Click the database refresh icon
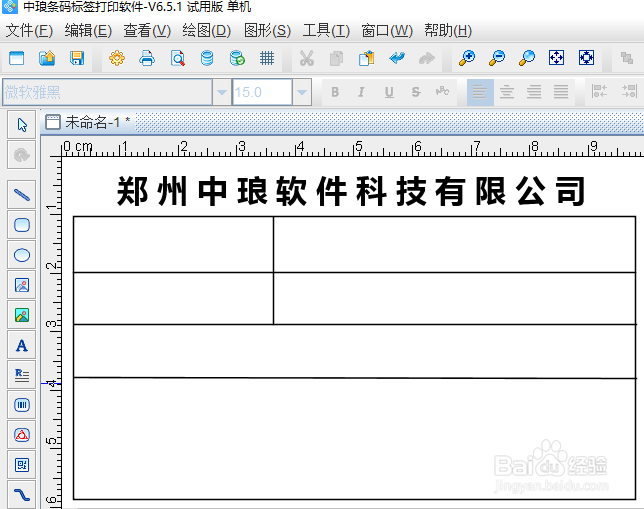 pyautogui.click(x=237, y=58)
